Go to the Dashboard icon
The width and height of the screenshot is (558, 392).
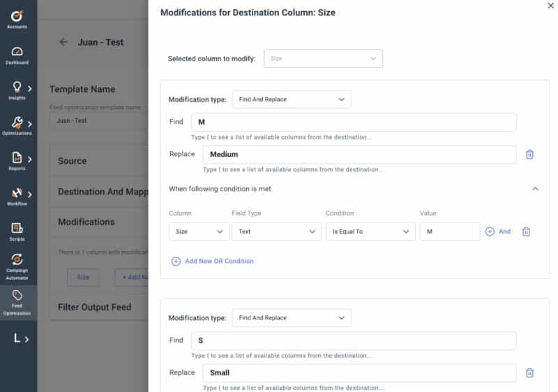(17, 55)
